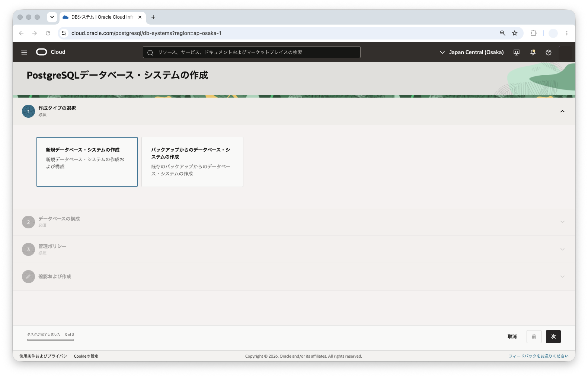Open the help question mark icon

pyautogui.click(x=549, y=53)
